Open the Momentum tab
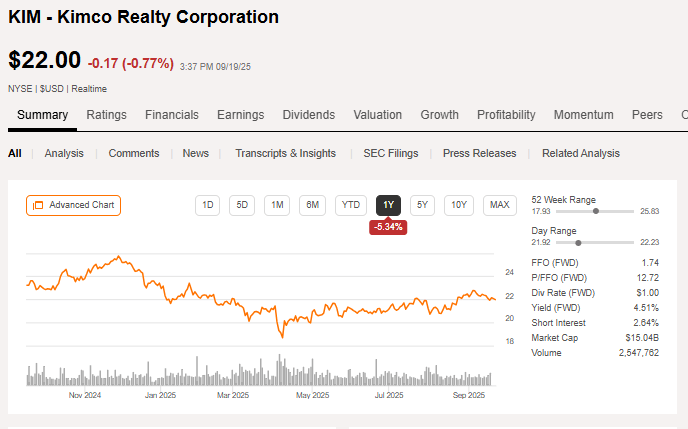Viewport: 688px width, 429px height. (584, 115)
